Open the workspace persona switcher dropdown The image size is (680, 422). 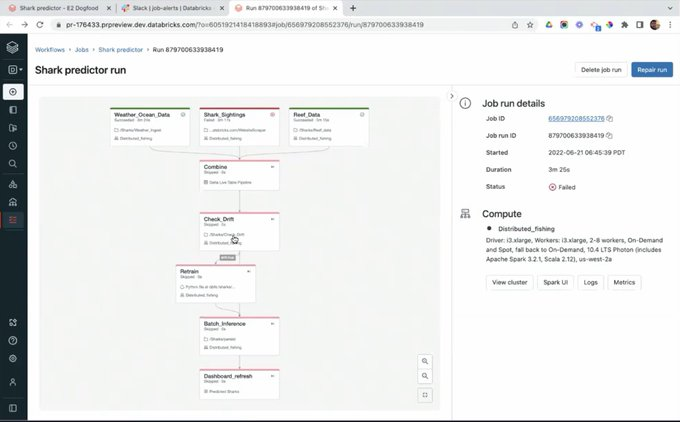coord(15,69)
